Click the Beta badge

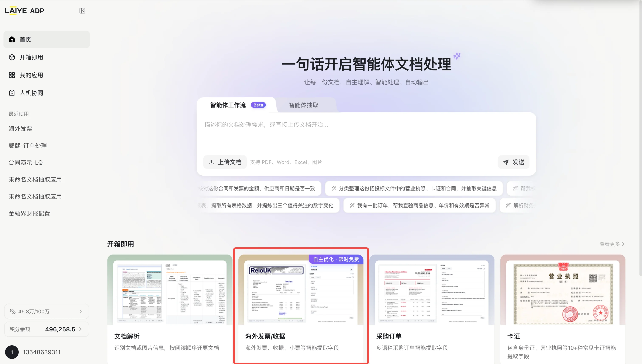(258, 105)
